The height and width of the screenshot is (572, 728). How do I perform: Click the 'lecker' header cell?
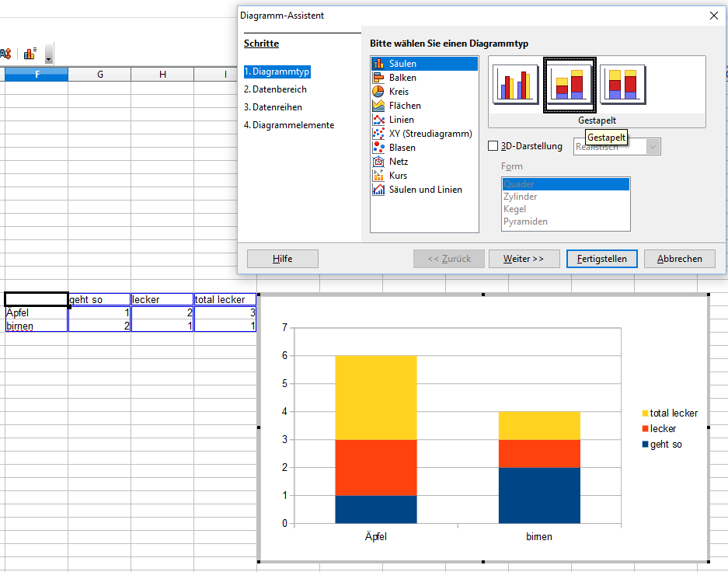click(162, 299)
